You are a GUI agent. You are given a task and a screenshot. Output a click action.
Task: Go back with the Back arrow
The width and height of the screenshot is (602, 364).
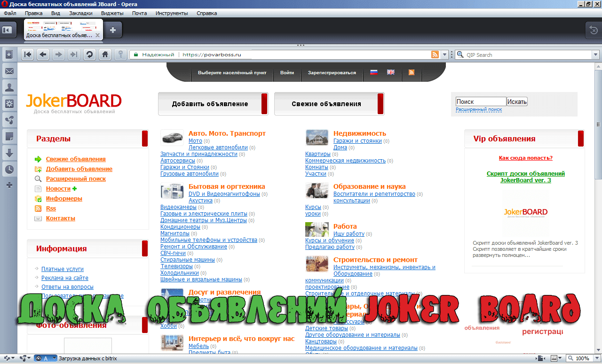(43, 54)
